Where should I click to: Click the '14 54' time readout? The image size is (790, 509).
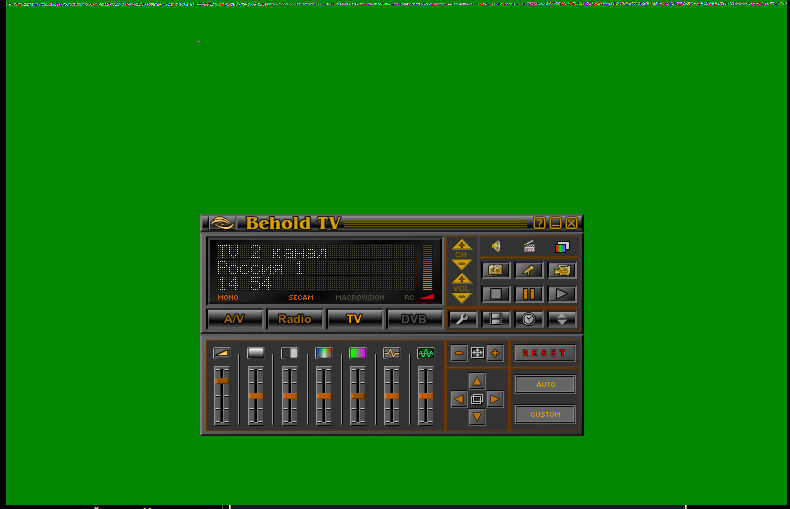click(244, 284)
